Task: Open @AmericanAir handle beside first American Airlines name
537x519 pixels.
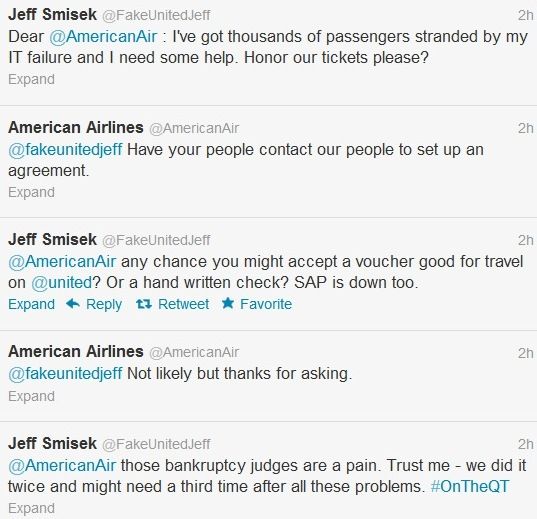Action: point(194,128)
